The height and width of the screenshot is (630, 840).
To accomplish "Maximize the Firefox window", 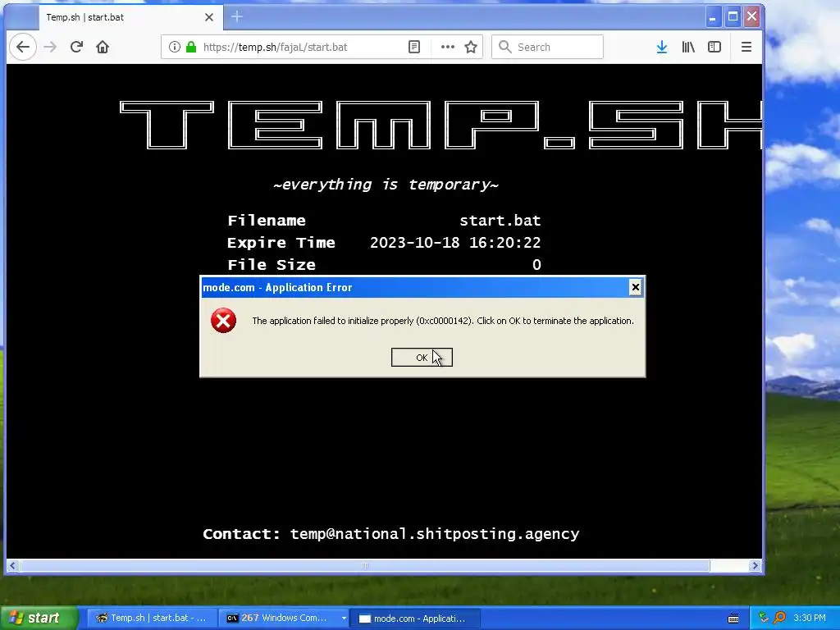I will coord(733,17).
